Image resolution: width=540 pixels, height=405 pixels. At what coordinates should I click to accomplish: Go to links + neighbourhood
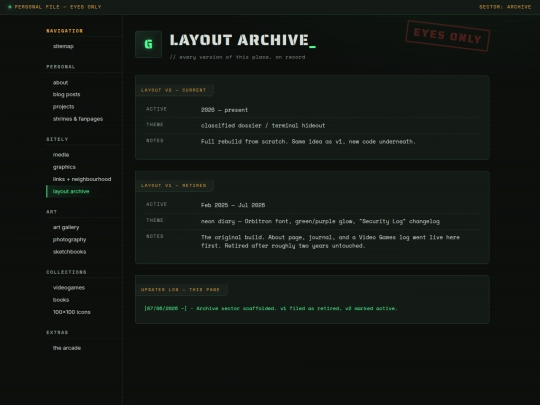pyautogui.click(x=82, y=179)
